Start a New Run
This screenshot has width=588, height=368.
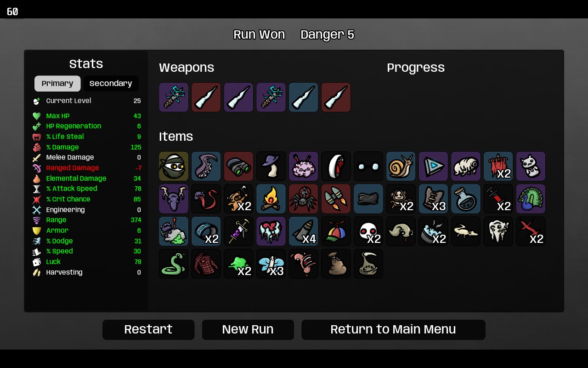(248, 330)
